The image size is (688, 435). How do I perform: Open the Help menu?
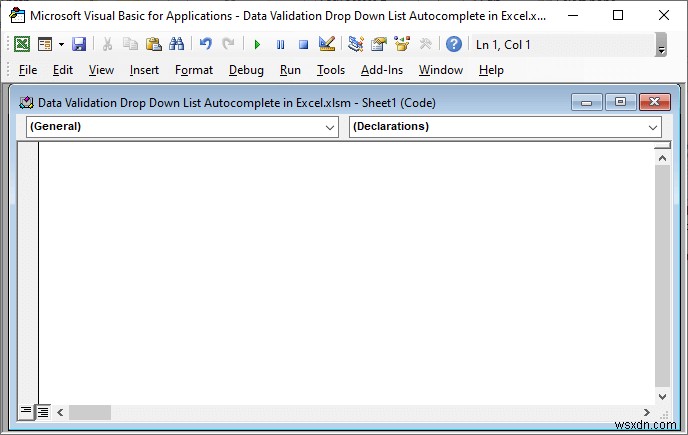click(491, 70)
